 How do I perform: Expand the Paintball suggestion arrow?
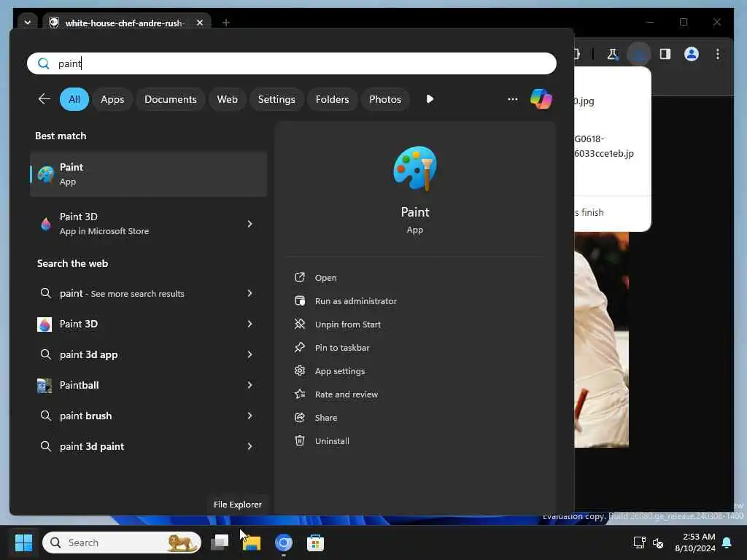tap(249, 385)
